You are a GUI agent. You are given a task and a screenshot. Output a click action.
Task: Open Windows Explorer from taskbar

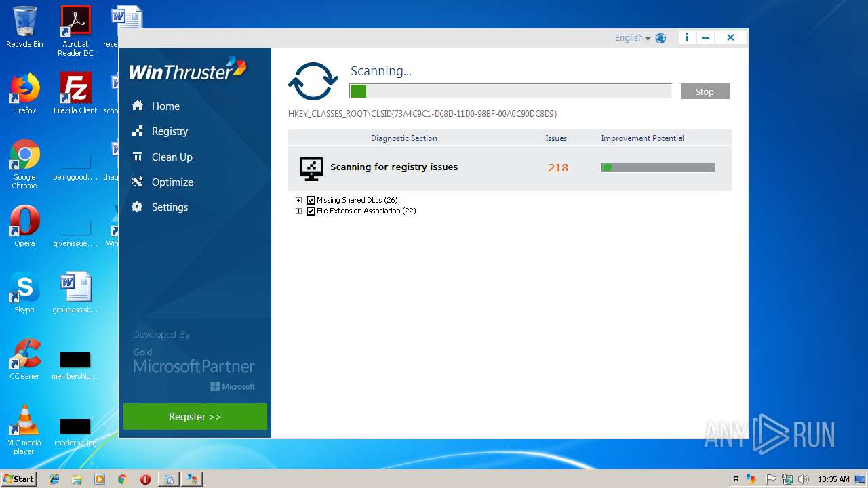click(77, 479)
